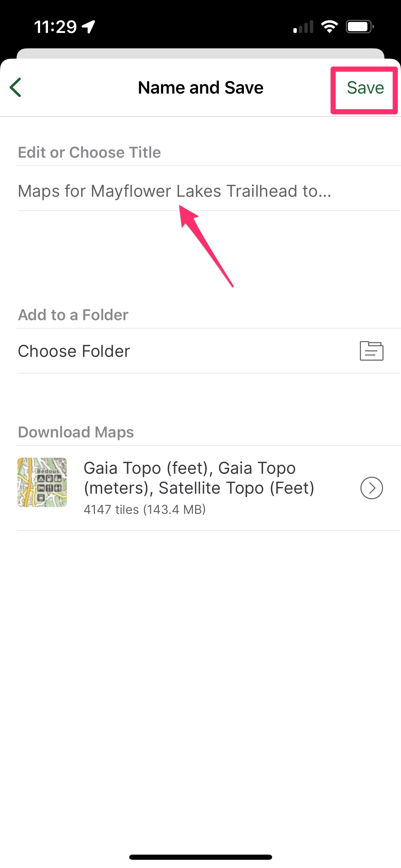The height and width of the screenshot is (868, 401).
Task: Tap the Name and Save heading
Action: coord(200,88)
